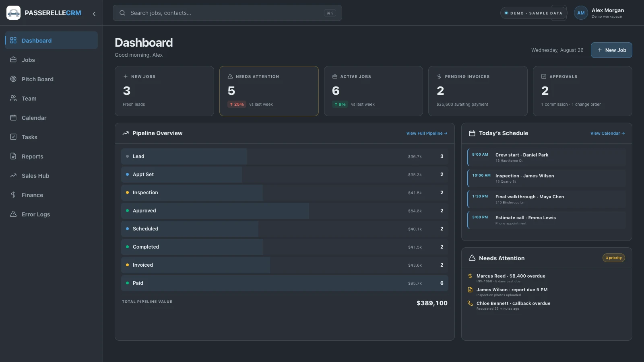Click the briefcase icon on Active Jobs card
Viewport: 644px width, 362px height.
pyautogui.click(x=335, y=76)
